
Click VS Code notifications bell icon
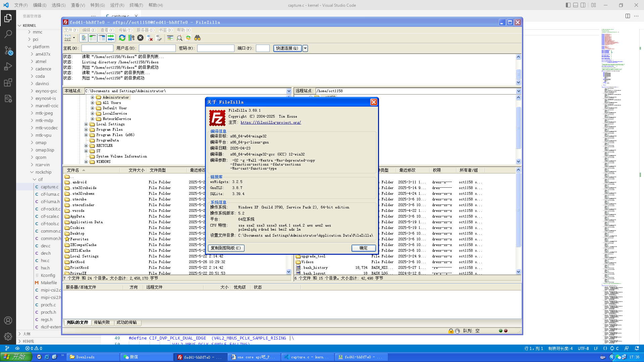tap(637, 348)
